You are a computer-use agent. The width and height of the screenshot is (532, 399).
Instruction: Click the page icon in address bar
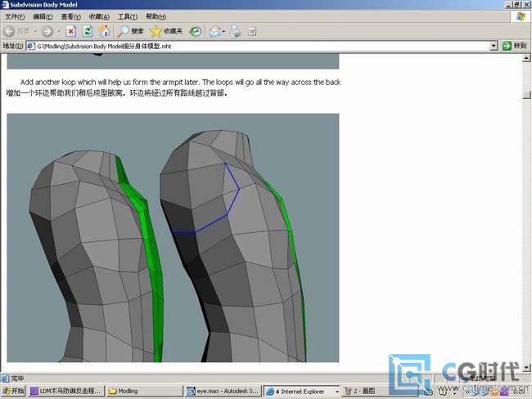coord(31,46)
